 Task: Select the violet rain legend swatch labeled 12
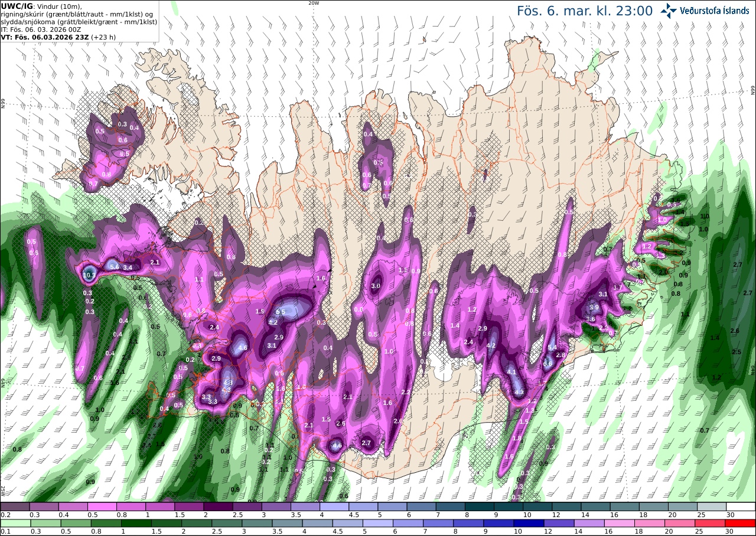[559, 523]
